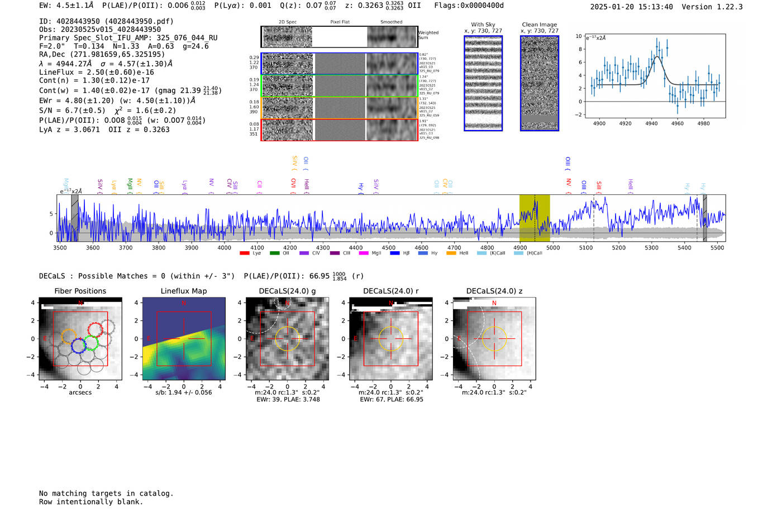Image resolution: width=782 pixels, height=532 pixels.
Task: Click the green fiber circle in Fiber Positions
Action: coord(90,342)
